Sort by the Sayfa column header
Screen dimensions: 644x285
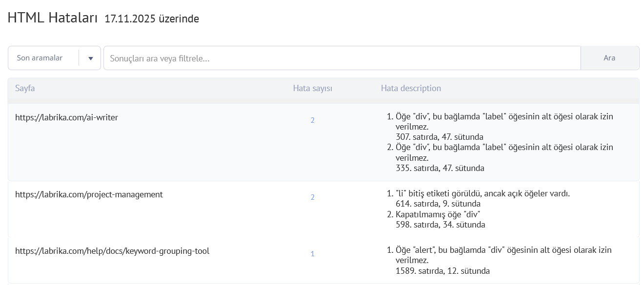click(x=24, y=88)
